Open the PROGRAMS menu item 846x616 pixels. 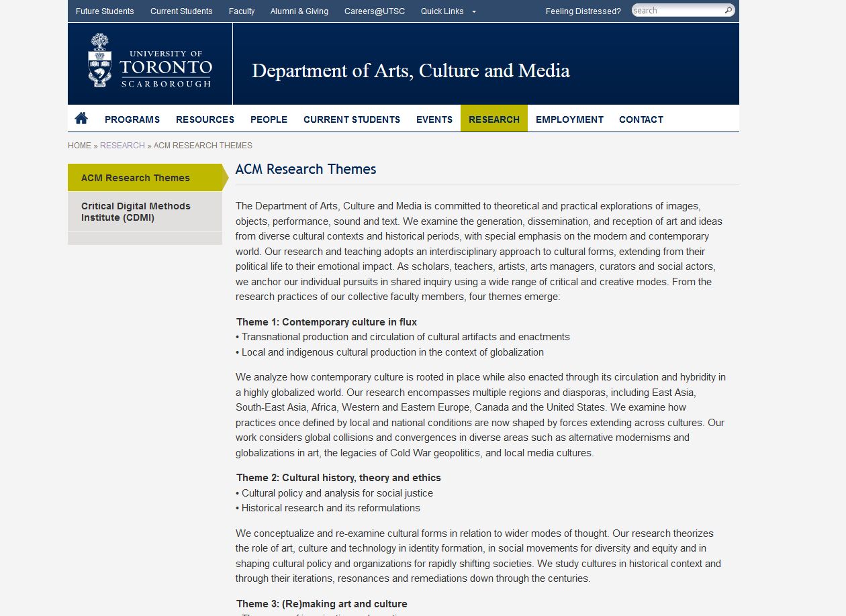pos(132,119)
